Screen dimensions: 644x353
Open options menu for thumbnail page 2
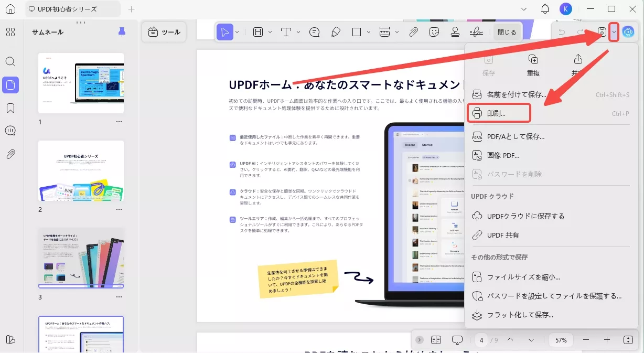[119, 209]
